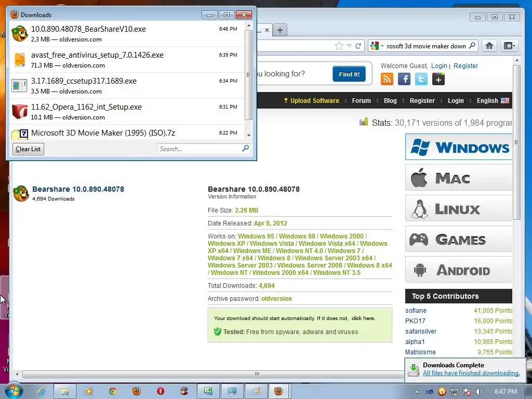Click the Bearshare 10.0.890.48078 title link
This screenshot has width=532, height=399.
coord(78,189)
